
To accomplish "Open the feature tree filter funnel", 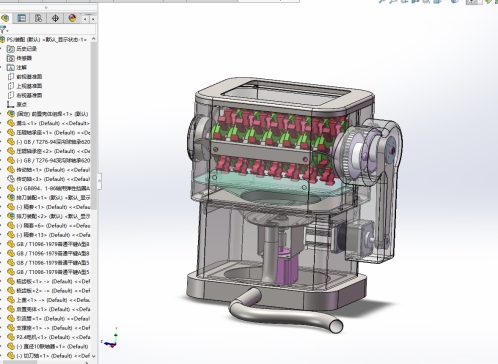I will [x=3, y=30].
